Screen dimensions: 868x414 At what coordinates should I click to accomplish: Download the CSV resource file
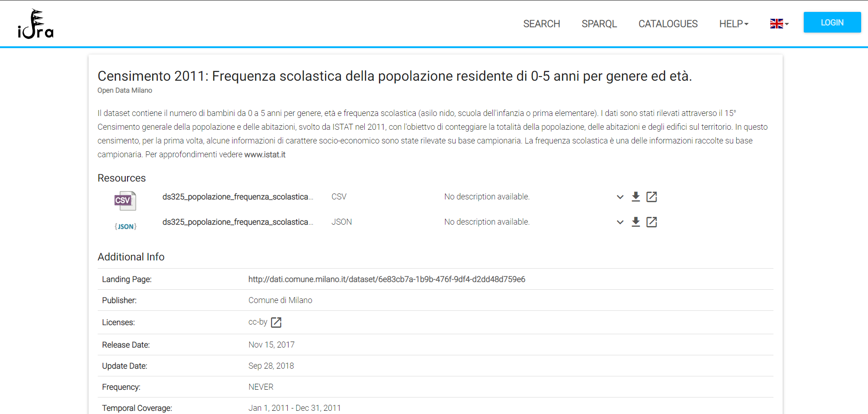point(635,197)
